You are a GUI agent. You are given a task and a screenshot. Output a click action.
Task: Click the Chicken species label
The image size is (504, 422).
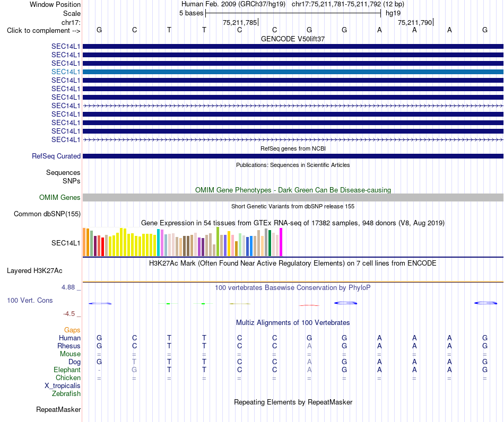point(68,377)
